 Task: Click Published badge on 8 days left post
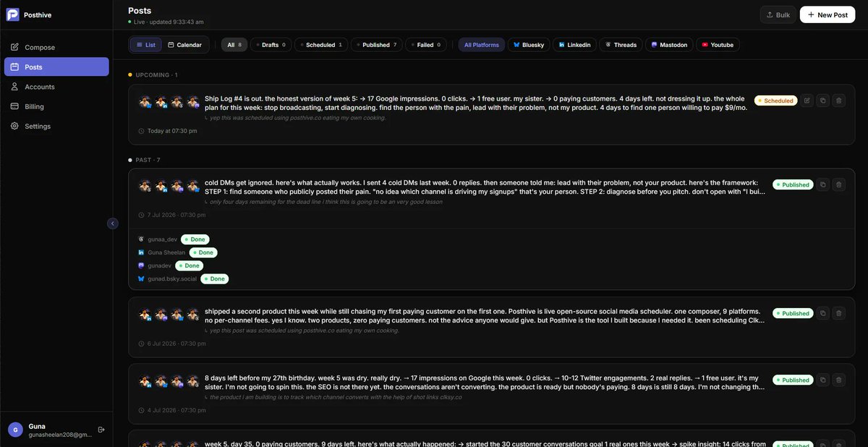pyautogui.click(x=793, y=380)
